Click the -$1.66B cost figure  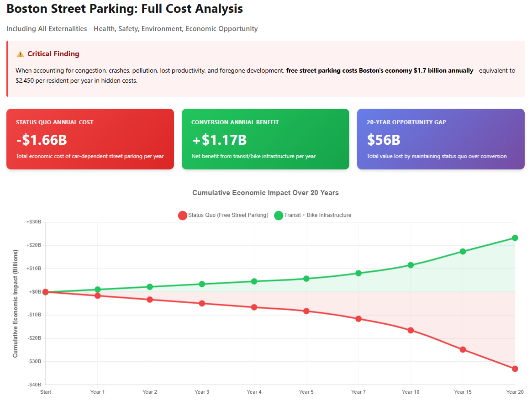42,140
